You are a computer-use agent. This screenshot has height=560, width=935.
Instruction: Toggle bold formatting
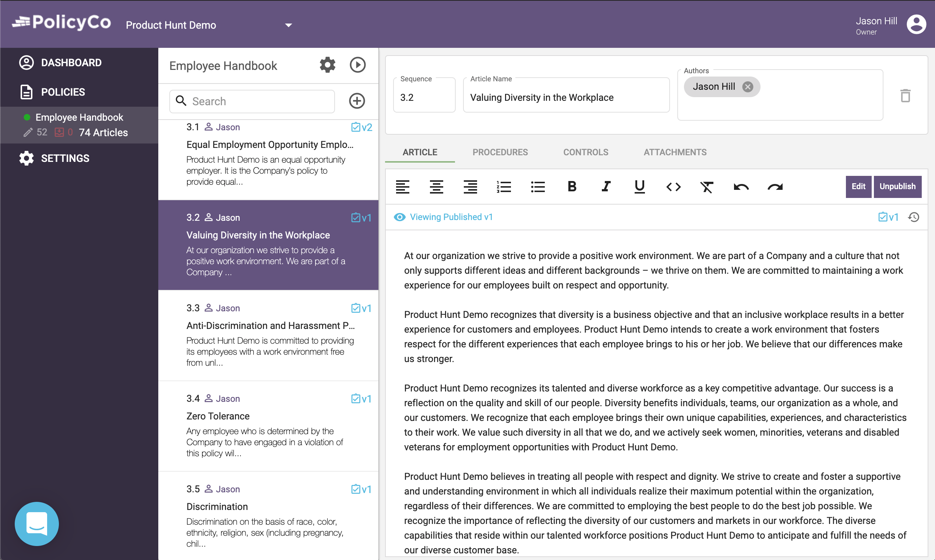pyautogui.click(x=572, y=187)
